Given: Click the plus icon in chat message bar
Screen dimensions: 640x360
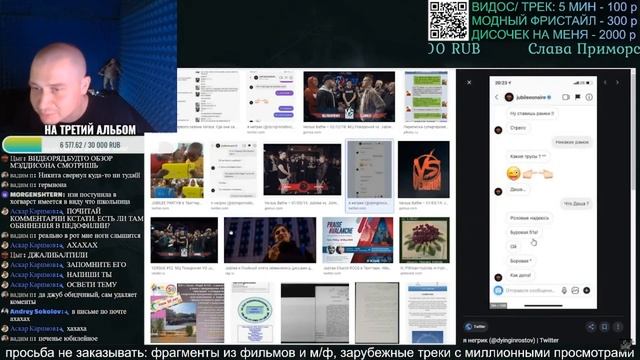Looking at the screenshot, I should coord(587,290).
